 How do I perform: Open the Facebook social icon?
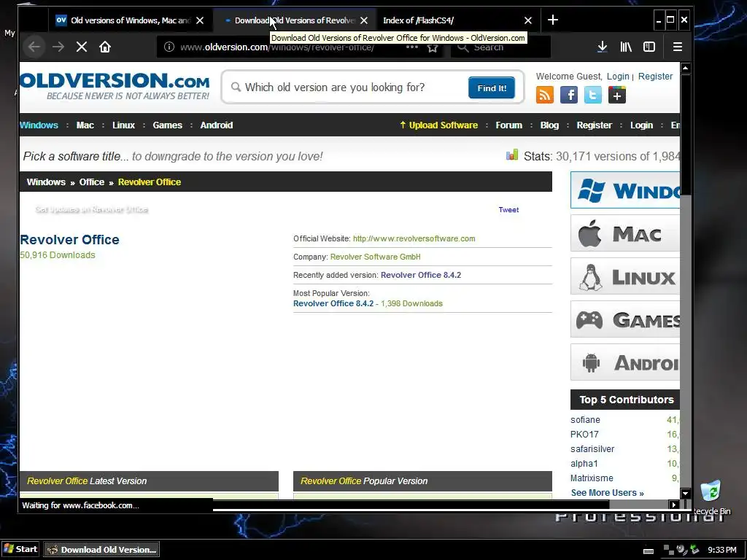pyautogui.click(x=569, y=95)
